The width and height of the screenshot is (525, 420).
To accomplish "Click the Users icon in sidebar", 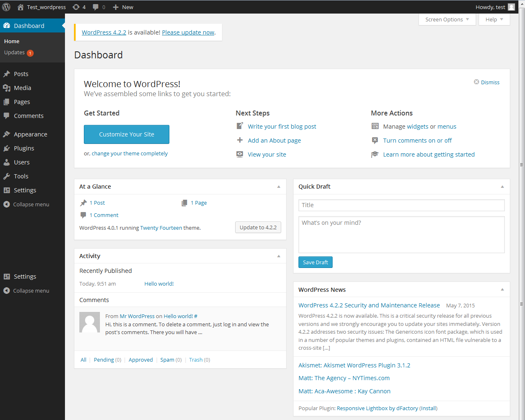I will point(7,162).
